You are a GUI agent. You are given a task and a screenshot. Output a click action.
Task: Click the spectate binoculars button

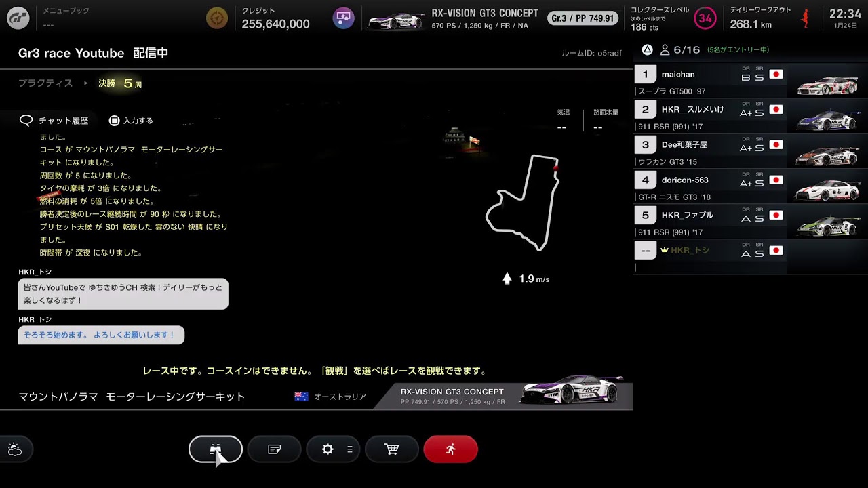(216, 449)
